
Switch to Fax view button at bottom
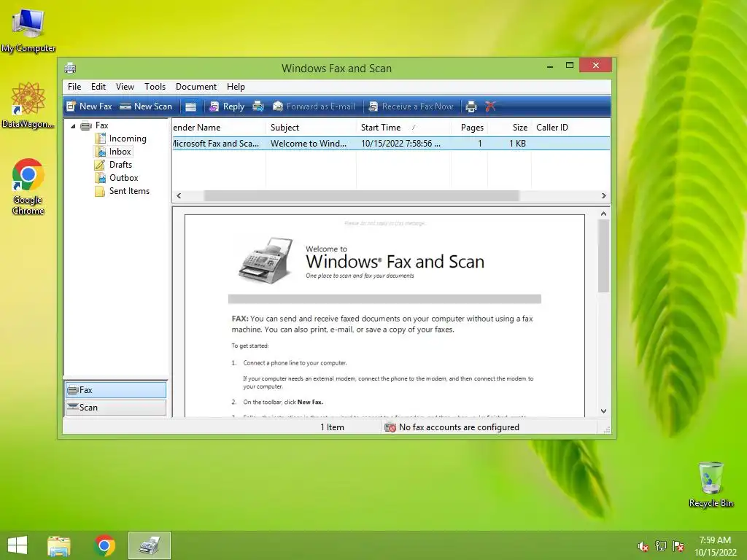[116, 390]
